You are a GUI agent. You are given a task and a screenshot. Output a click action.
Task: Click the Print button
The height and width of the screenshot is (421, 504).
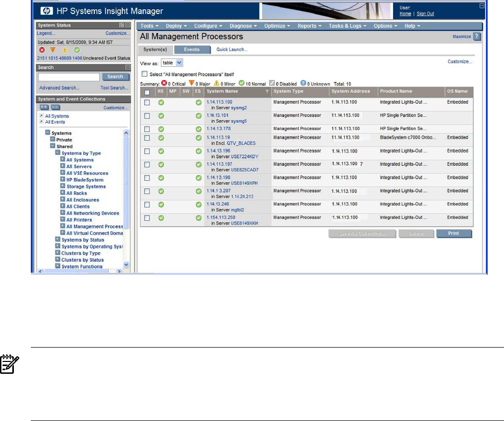pos(454,234)
